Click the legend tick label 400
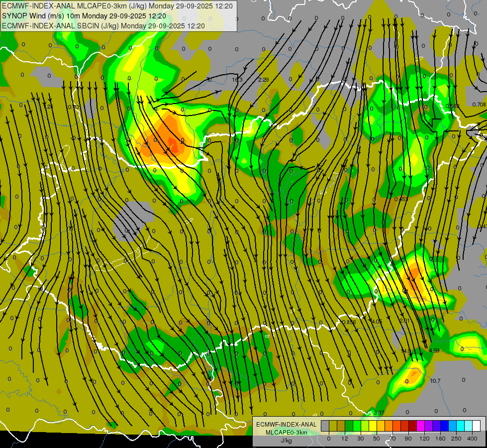 (x=472, y=439)
